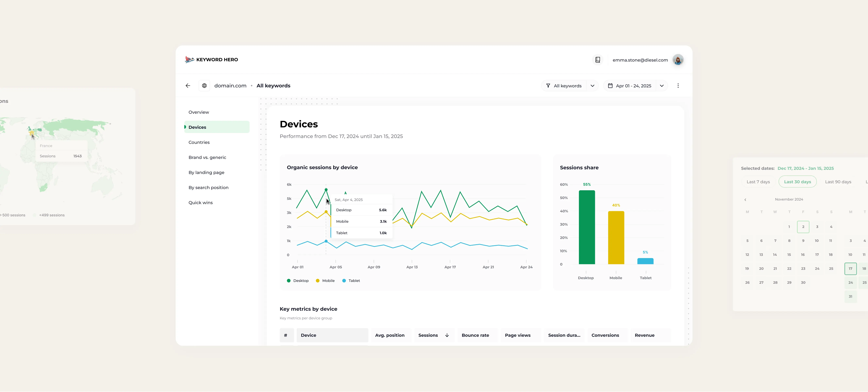
Task: Click the emma.stone@diesel.com account email
Action: point(640,60)
